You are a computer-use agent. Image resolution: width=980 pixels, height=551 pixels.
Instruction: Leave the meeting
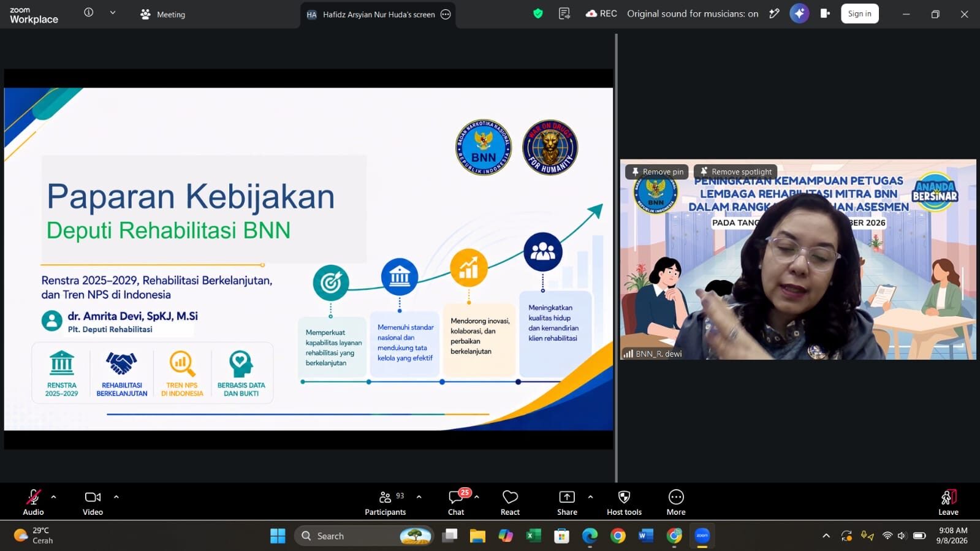[x=948, y=502]
